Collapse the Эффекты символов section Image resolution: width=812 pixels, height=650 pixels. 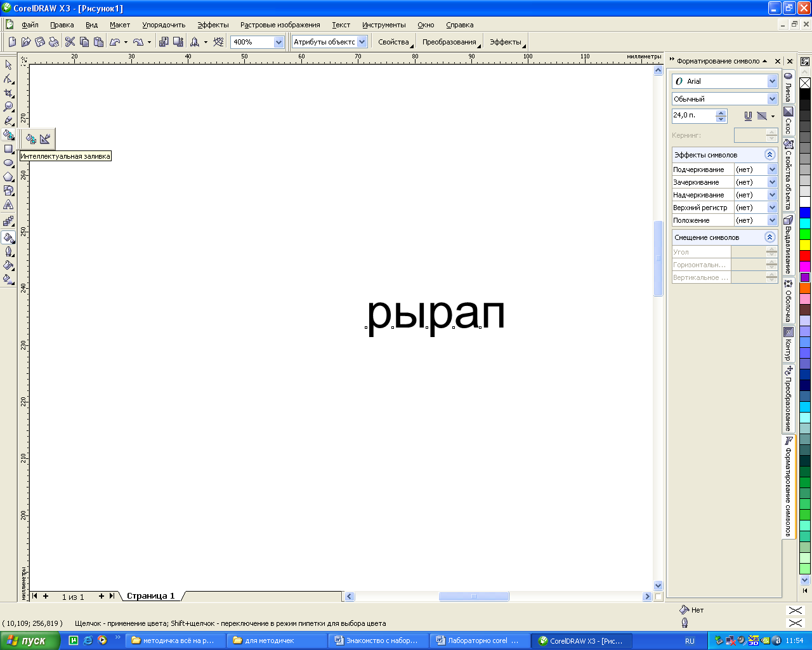point(769,155)
